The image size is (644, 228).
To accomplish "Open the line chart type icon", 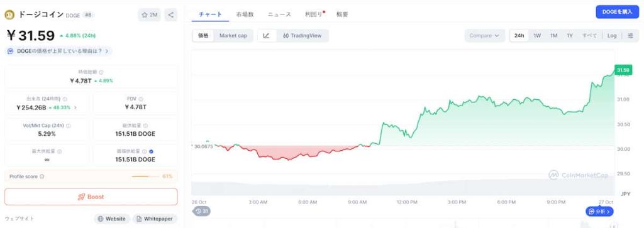I will [x=266, y=36].
